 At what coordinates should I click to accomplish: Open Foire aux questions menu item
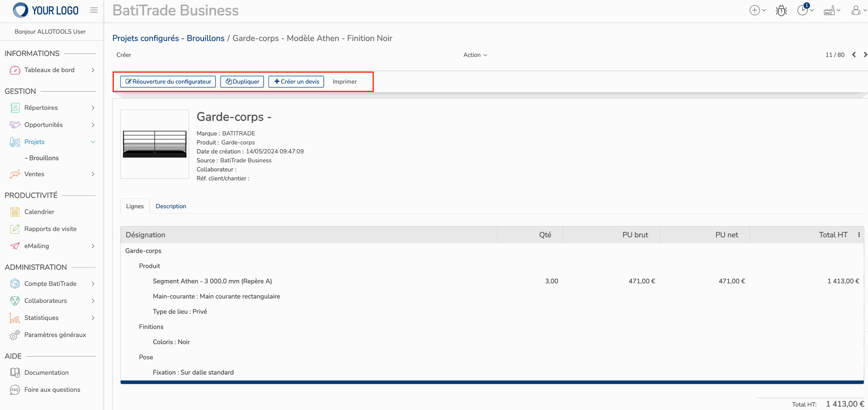[52, 390]
